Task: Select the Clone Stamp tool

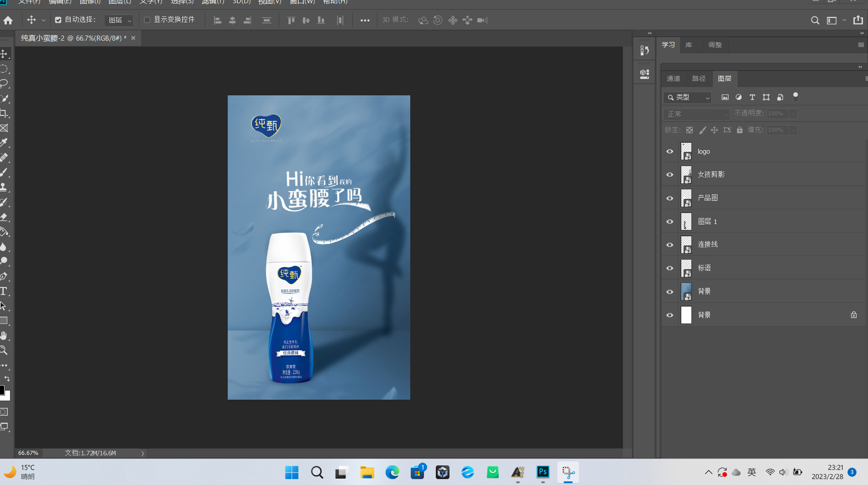Action: tap(4, 187)
